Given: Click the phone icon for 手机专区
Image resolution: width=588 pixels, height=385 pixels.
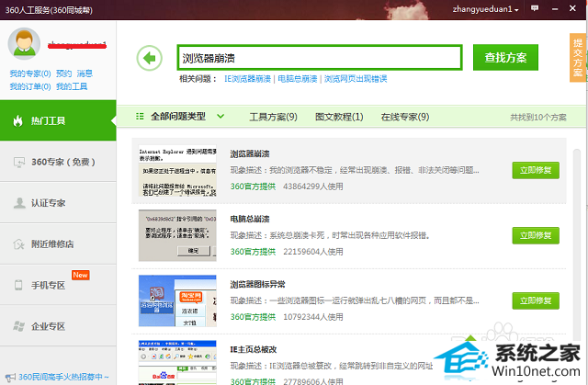Looking at the screenshot, I should coord(18,285).
